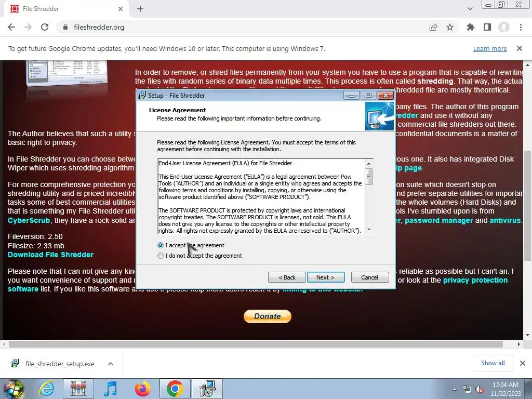Screen dimensions: 532x399
Task: Click the license text scroll down arrow
Action: (369, 230)
